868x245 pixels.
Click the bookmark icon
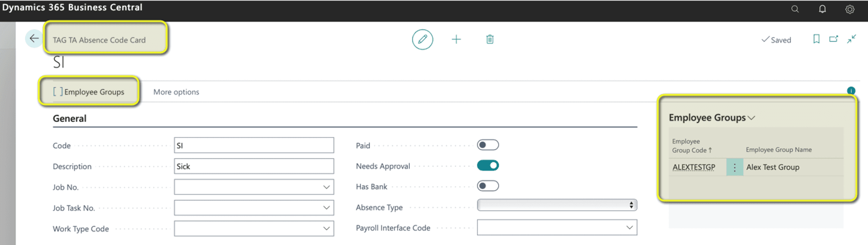point(816,39)
